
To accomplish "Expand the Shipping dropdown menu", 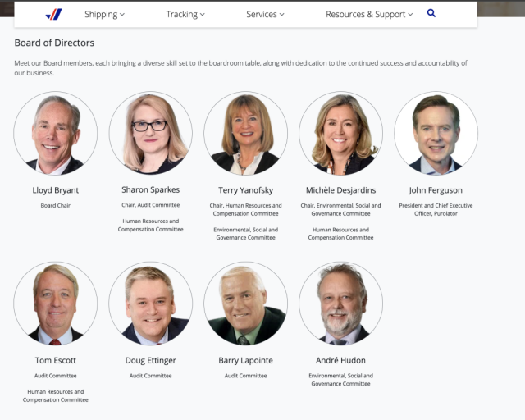I will coord(104,15).
